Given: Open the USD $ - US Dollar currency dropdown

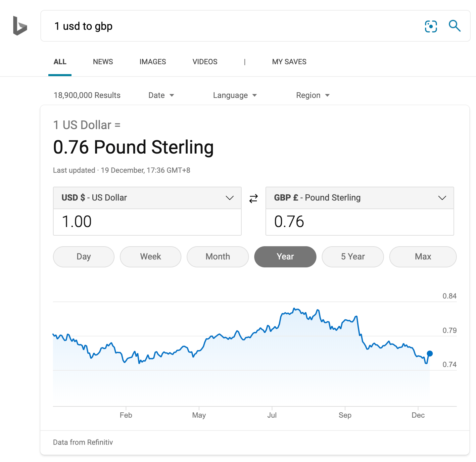Looking at the screenshot, I should pos(147,198).
